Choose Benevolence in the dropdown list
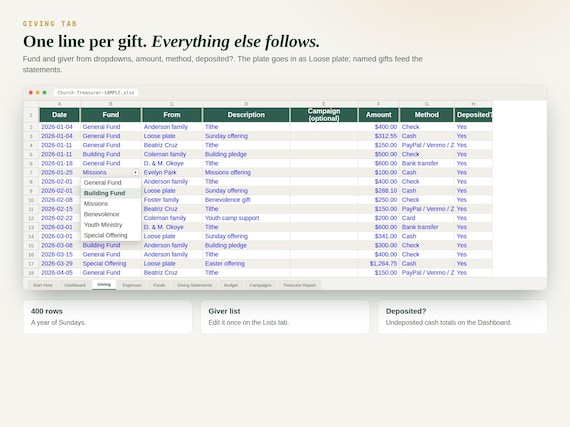570x427 pixels. click(111, 214)
